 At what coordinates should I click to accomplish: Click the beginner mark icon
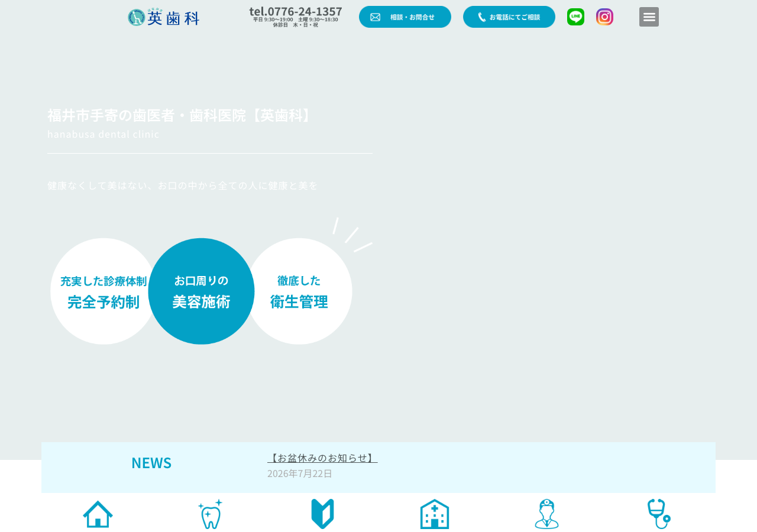coord(322,514)
